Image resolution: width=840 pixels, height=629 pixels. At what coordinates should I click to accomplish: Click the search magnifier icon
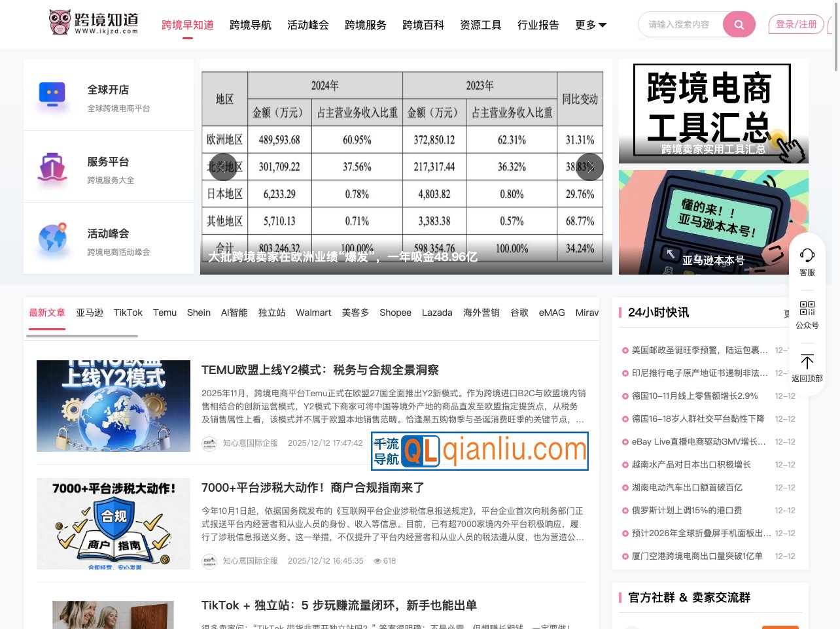point(739,24)
